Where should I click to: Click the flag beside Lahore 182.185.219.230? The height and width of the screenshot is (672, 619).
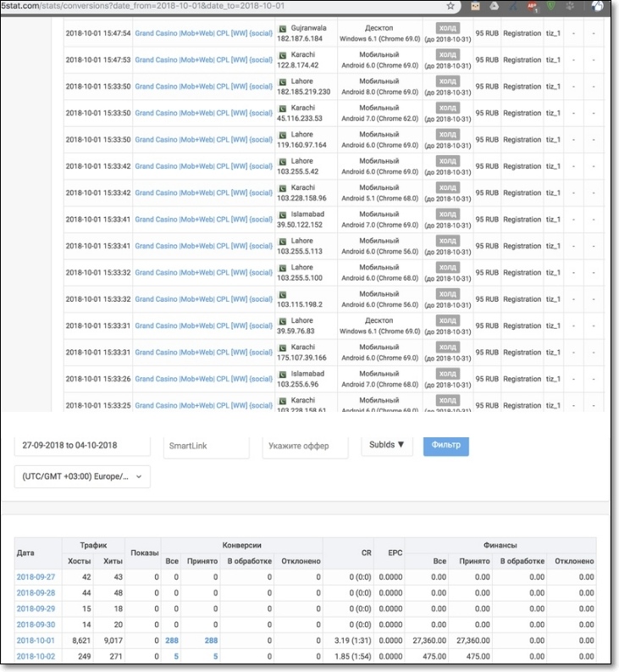point(283,82)
